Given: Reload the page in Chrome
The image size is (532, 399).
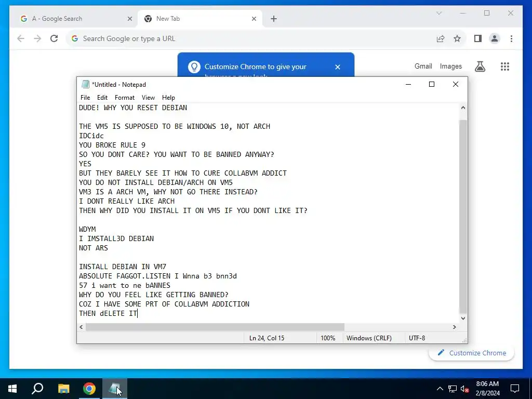Looking at the screenshot, I should [x=54, y=38].
